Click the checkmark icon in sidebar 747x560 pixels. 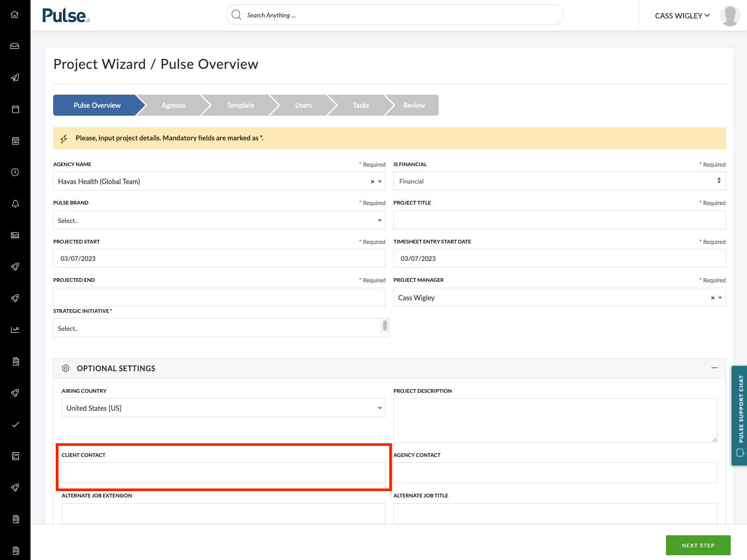[15, 424]
